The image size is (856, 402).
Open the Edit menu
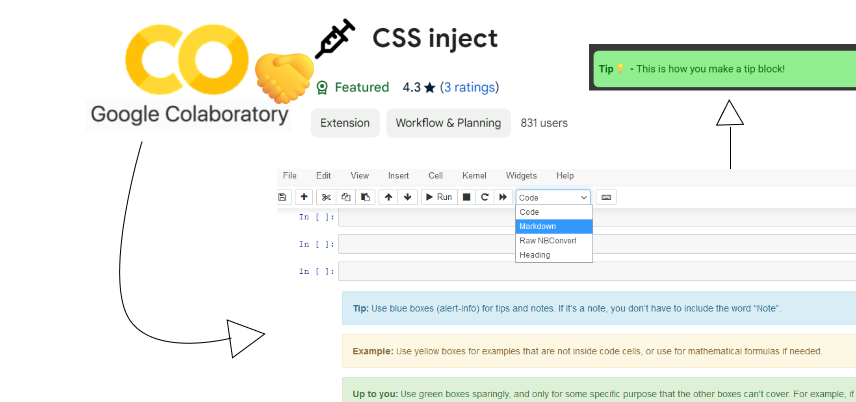tap(323, 175)
